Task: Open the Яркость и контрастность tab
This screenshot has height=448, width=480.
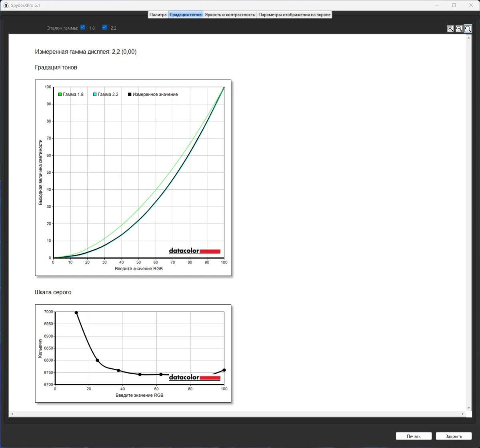Action: point(230,15)
